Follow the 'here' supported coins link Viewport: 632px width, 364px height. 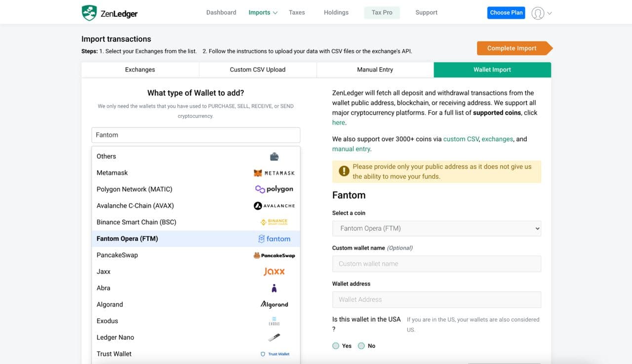[x=339, y=122]
